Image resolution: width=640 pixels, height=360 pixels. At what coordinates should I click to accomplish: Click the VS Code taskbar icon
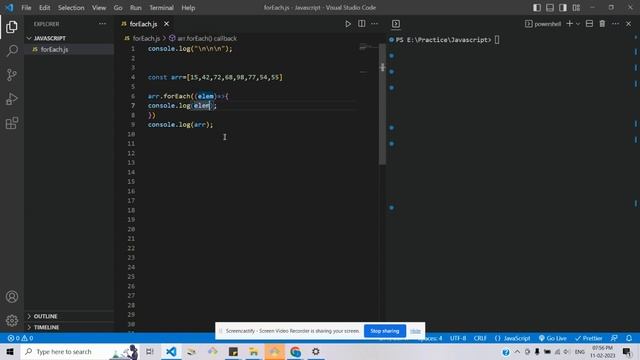[171, 351]
